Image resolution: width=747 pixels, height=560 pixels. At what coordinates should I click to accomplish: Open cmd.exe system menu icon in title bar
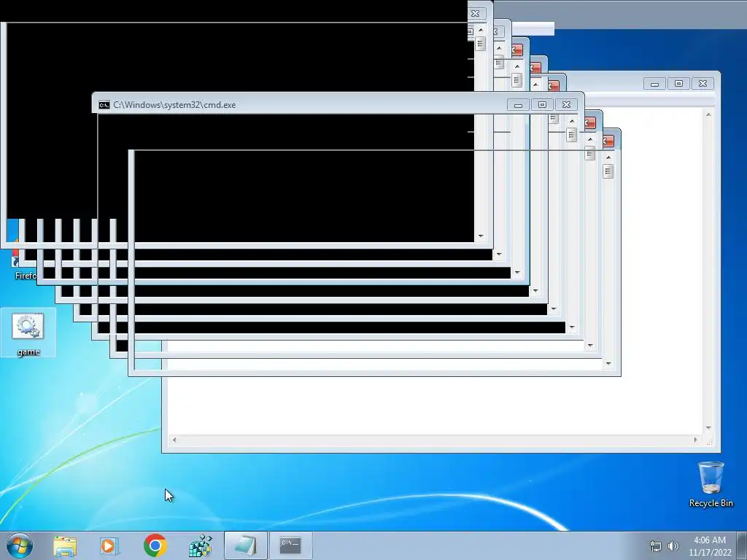[x=104, y=105]
